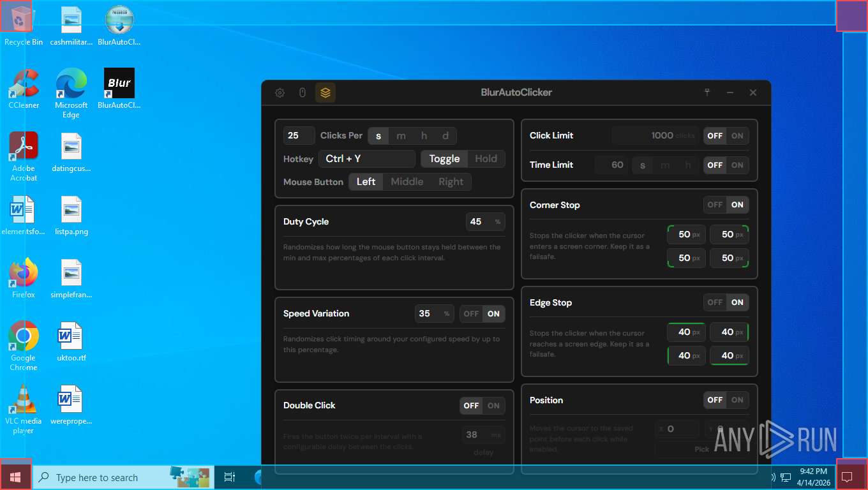Viewport: 868px width, 490px height.
Task: Set Clicks Per unit to h
Action: pos(424,136)
